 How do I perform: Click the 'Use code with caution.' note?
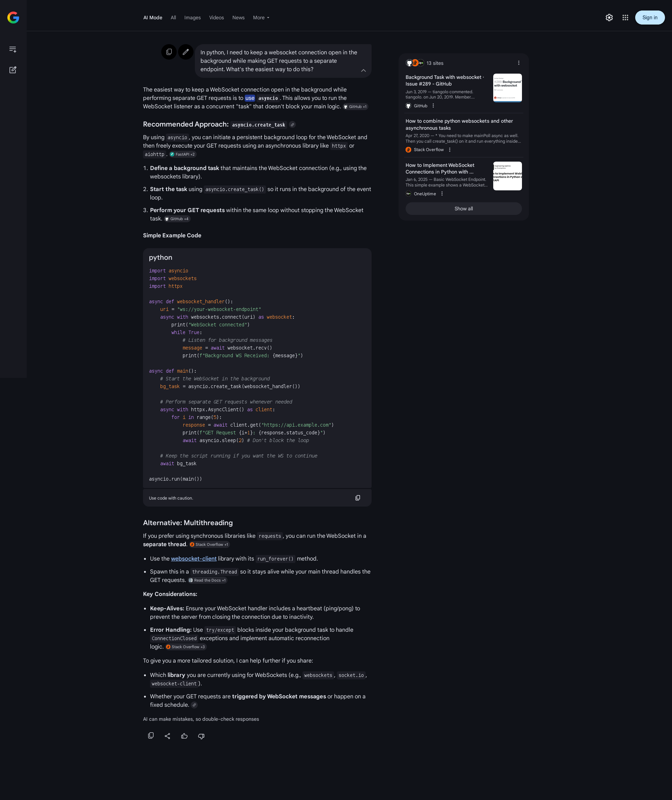pos(171,498)
